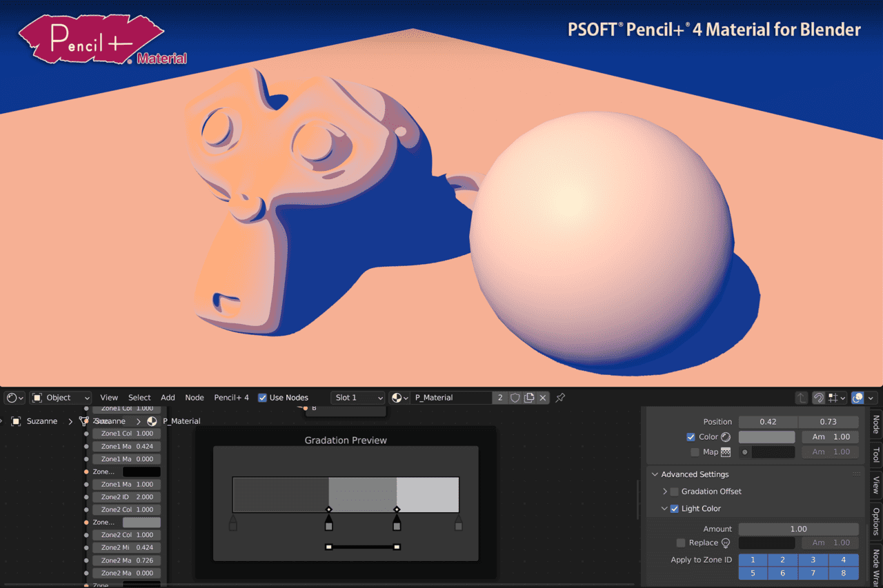This screenshot has height=588, width=883.
Task: Click the Suzanne mesh data breadcrumb icon
Action: [84, 421]
